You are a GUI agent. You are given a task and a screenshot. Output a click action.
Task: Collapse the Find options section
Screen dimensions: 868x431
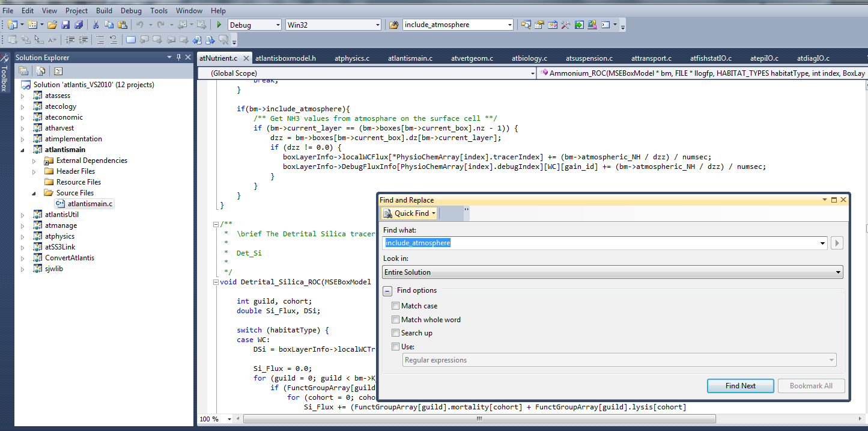click(387, 291)
